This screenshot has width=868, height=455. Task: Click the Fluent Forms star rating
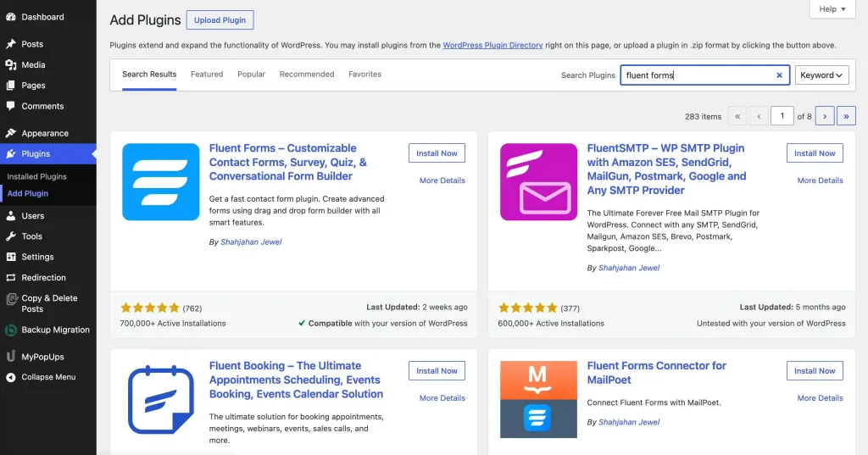pos(150,308)
